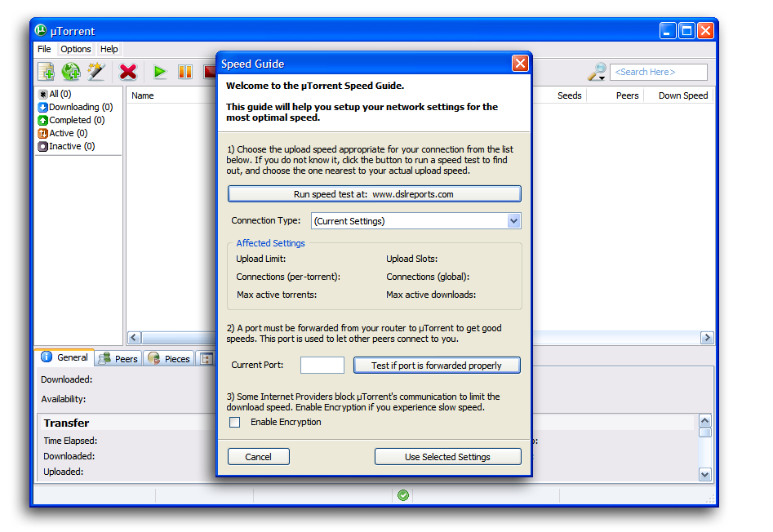Viewport: 773px width, 532px height.
Task: Click the Create New Torrent wand icon
Action: [x=96, y=72]
